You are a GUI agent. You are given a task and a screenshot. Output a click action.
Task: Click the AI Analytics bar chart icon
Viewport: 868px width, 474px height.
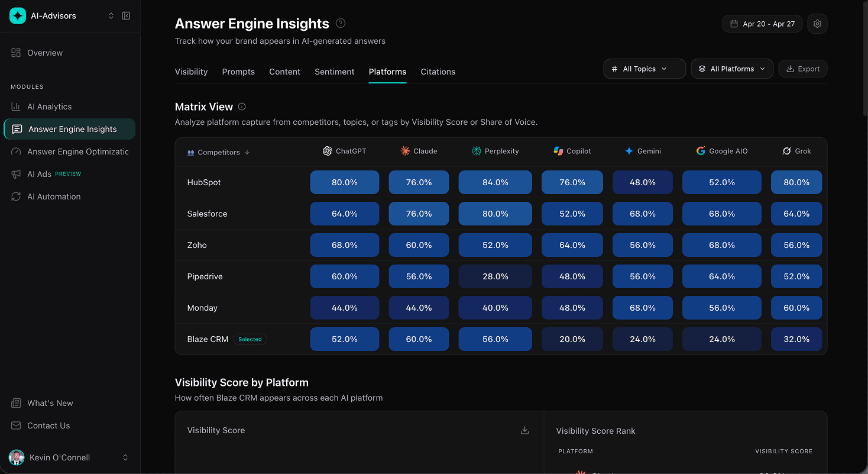(16, 107)
